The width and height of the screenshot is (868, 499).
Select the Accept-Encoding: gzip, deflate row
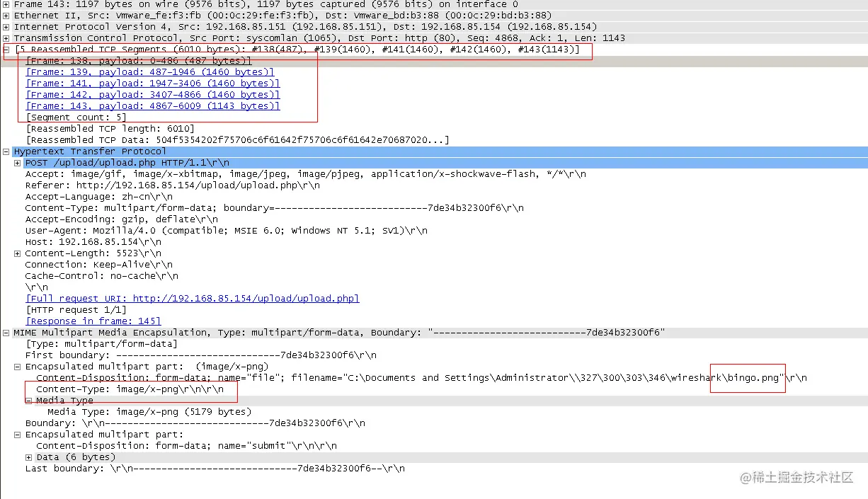122,219
